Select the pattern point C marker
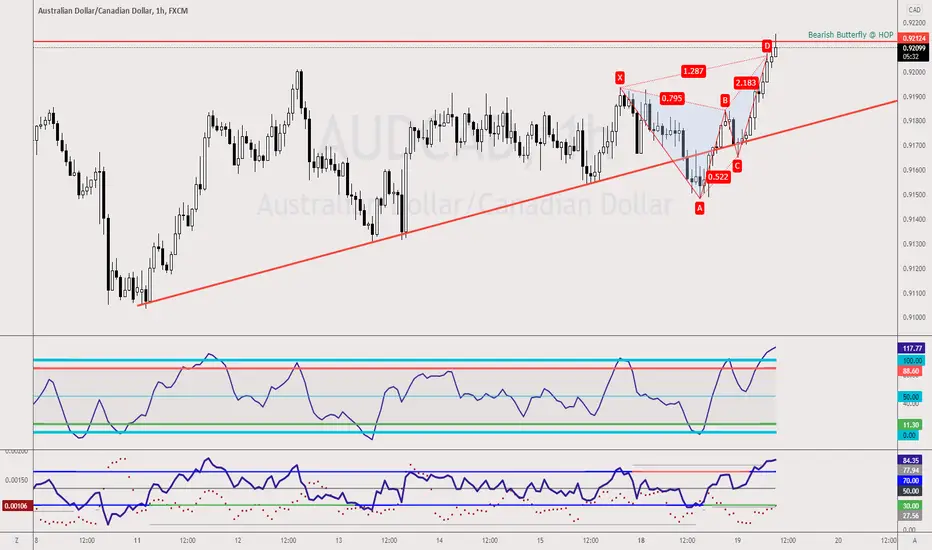Screen dimensions: 932x550 pos(737,166)
